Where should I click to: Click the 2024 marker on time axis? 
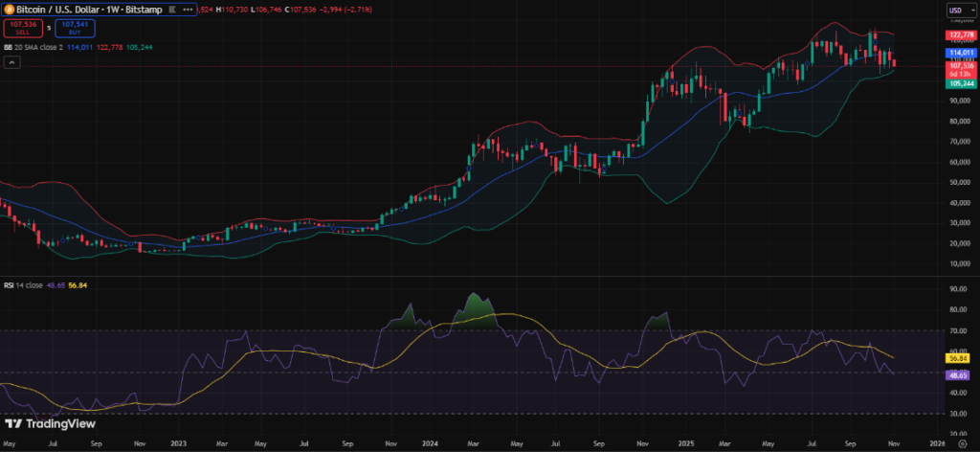pyautogui.click(x=431, y=444)
